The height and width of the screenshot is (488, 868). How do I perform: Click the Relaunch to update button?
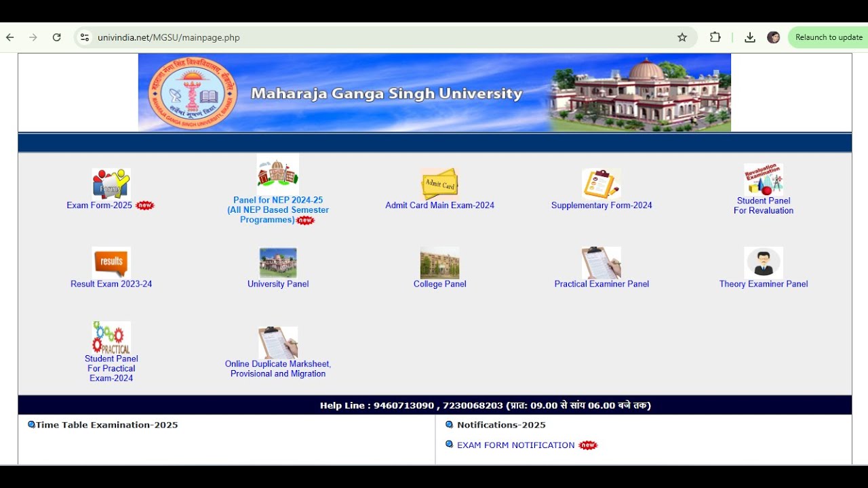coord(828,37)
